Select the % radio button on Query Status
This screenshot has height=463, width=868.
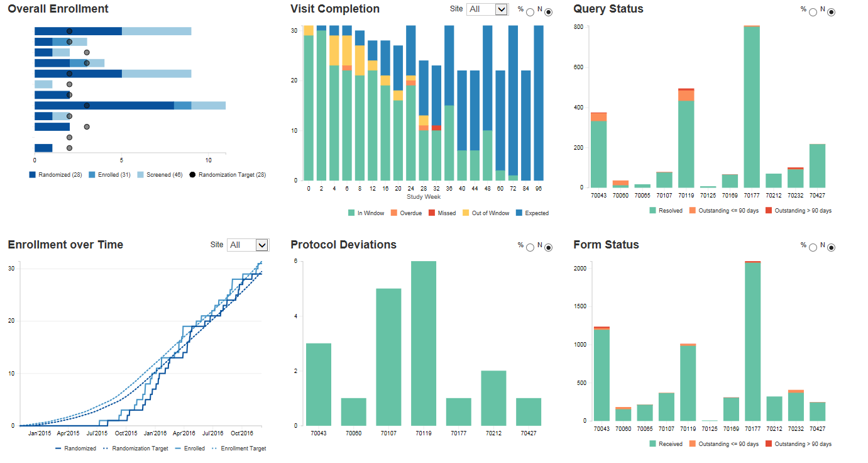812,11
